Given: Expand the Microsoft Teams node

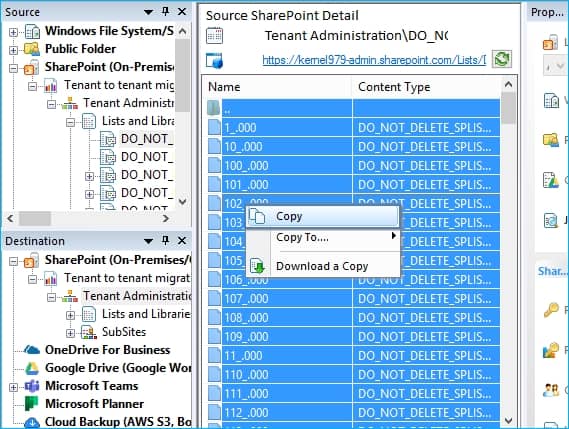Looking at the screenshot, I should (13, 387).
